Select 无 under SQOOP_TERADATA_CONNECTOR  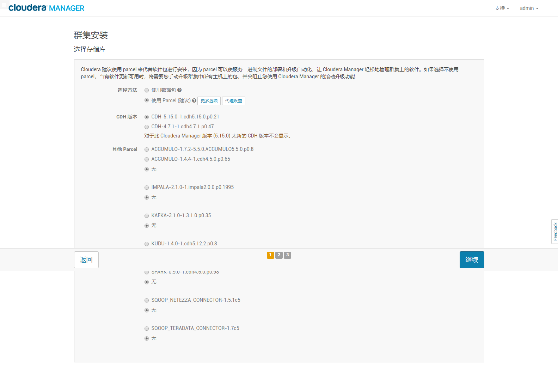tap(147, 338)
